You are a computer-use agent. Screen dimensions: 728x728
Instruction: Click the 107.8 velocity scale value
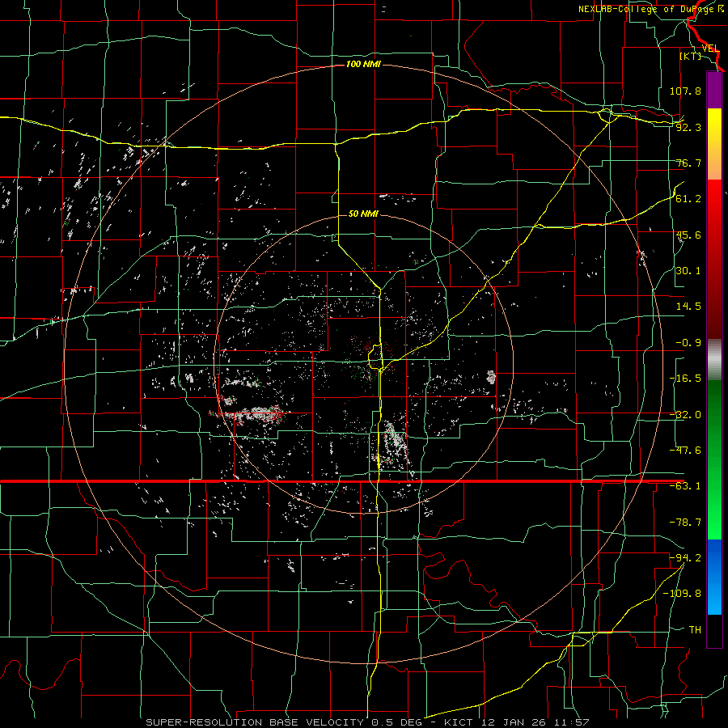(x=685, y=91)
